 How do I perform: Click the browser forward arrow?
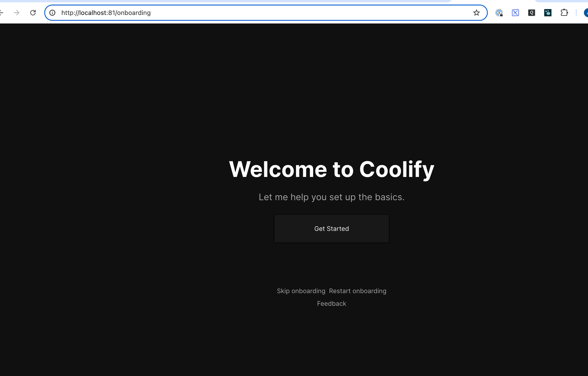tap(17, 13)
